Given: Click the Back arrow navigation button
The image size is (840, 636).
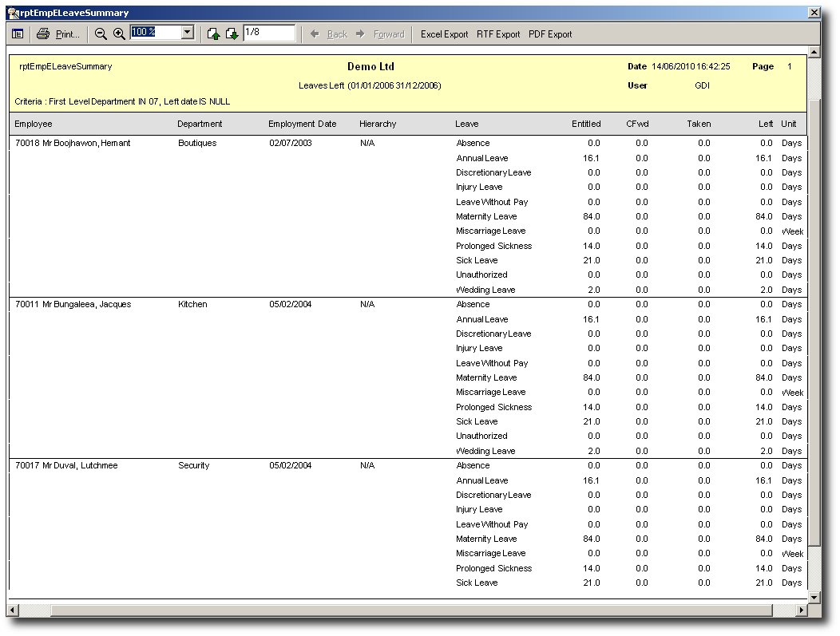Looking at the screenshot, I should coord(329,34).
